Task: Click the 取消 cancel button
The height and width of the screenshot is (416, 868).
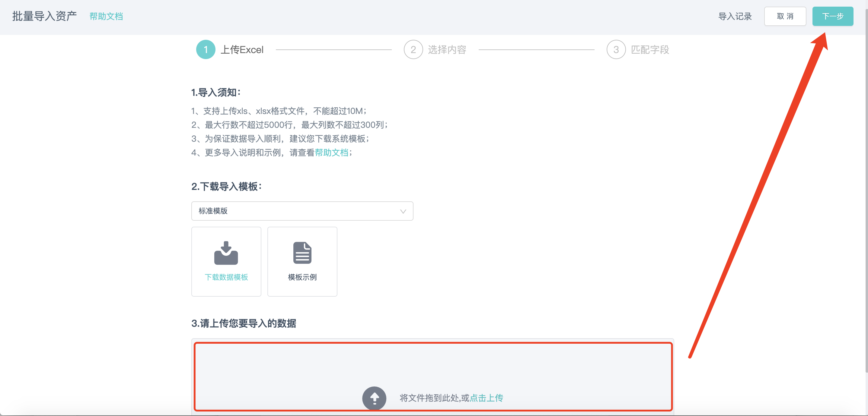Action: pos(785,16)
